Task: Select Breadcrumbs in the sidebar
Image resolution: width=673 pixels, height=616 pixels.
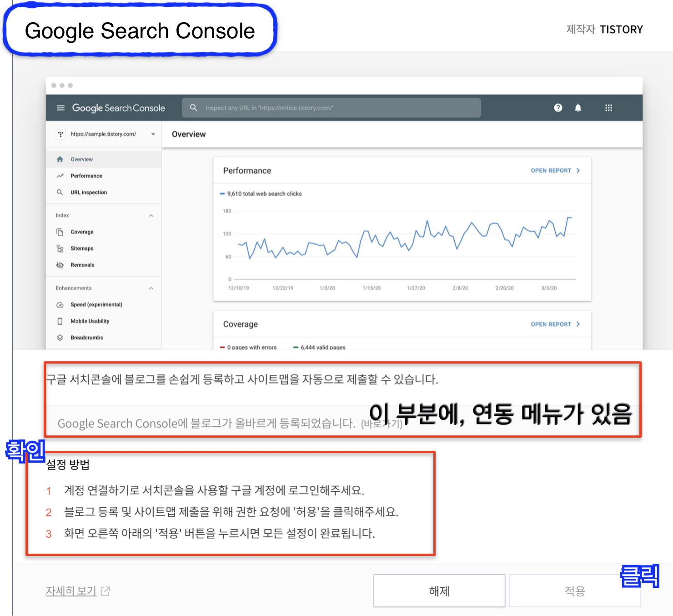Action: 104,338
